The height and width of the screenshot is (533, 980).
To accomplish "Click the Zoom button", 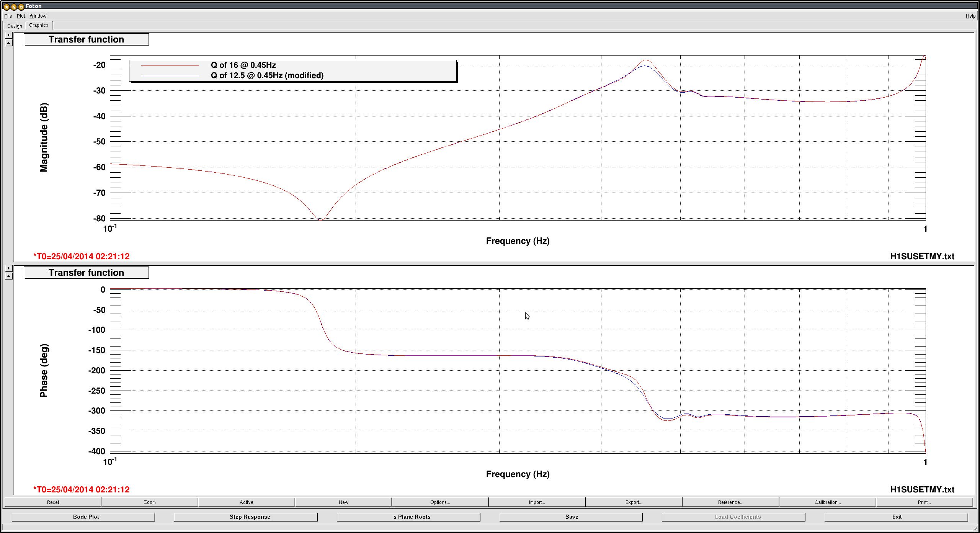I will 150,502.
